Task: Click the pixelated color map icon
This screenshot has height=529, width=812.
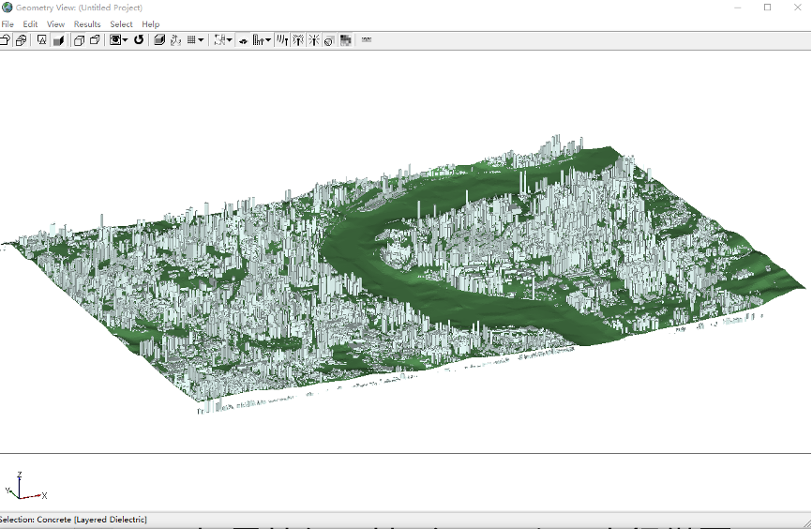Action: click(x=345, y=40)
